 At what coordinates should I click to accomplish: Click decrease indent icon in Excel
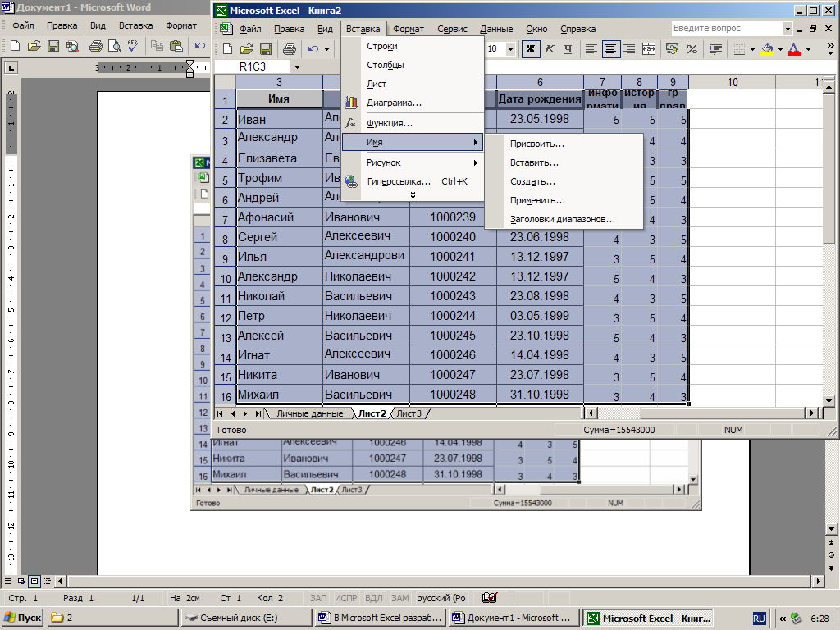pyautogui.click(x=715, y=49)
